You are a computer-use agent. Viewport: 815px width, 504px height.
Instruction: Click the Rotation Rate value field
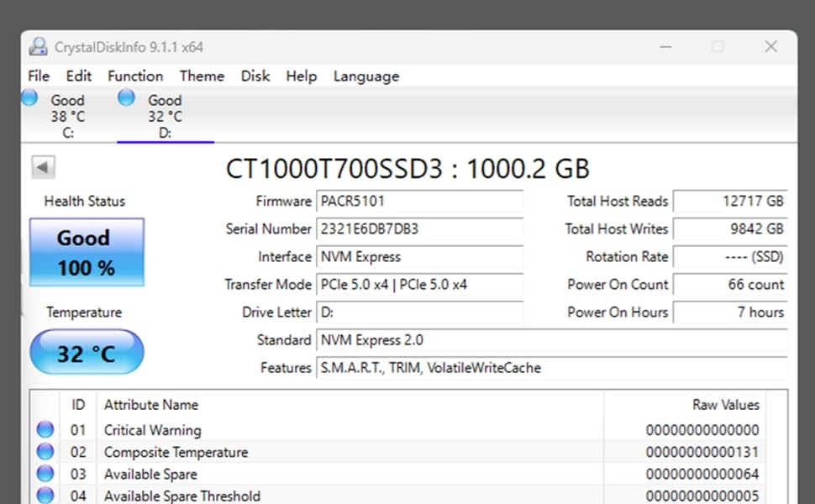[x=730, y=257]
